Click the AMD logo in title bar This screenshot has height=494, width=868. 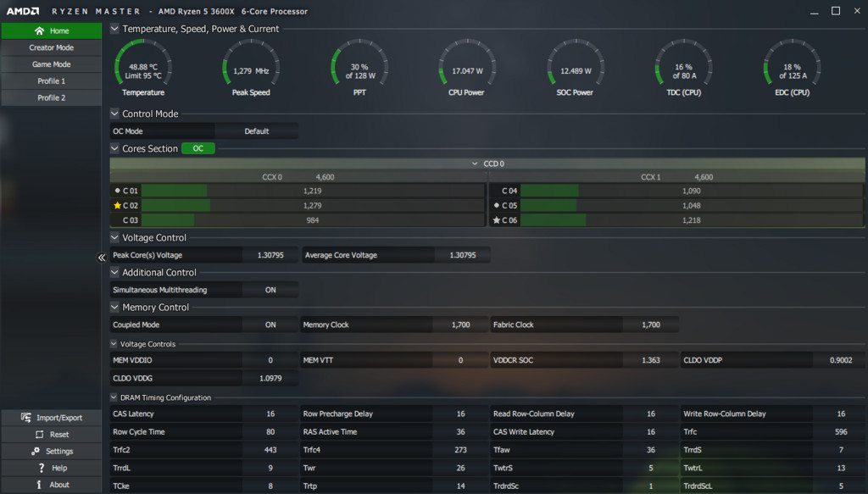(23, 11)
